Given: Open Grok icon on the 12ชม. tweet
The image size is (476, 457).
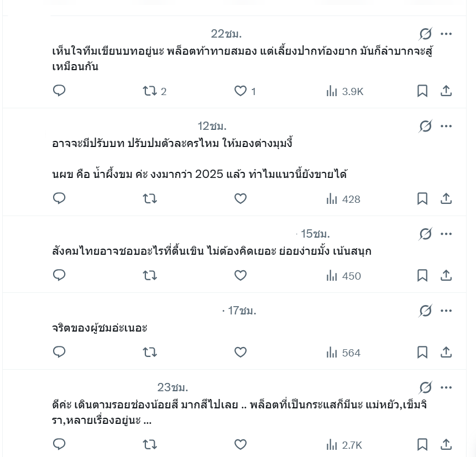Looking at the screenshot, I should tap(425, 127).
